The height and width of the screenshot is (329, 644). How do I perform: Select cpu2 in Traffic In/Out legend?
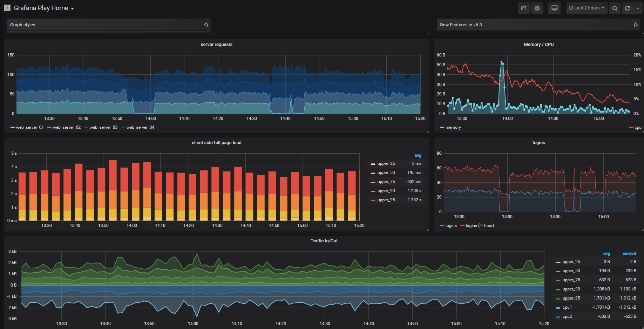[x=567, y=316]
